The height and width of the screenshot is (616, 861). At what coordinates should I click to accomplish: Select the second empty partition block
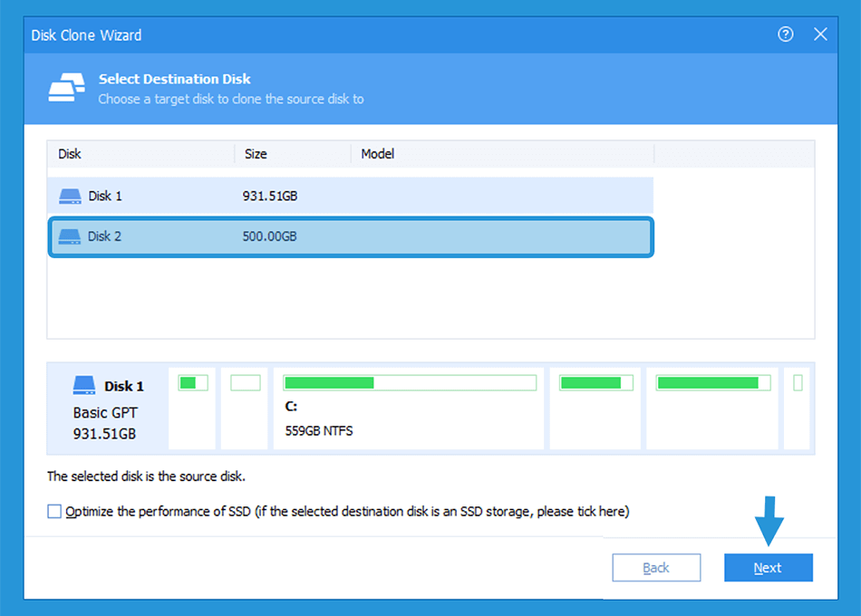(245, 409)
